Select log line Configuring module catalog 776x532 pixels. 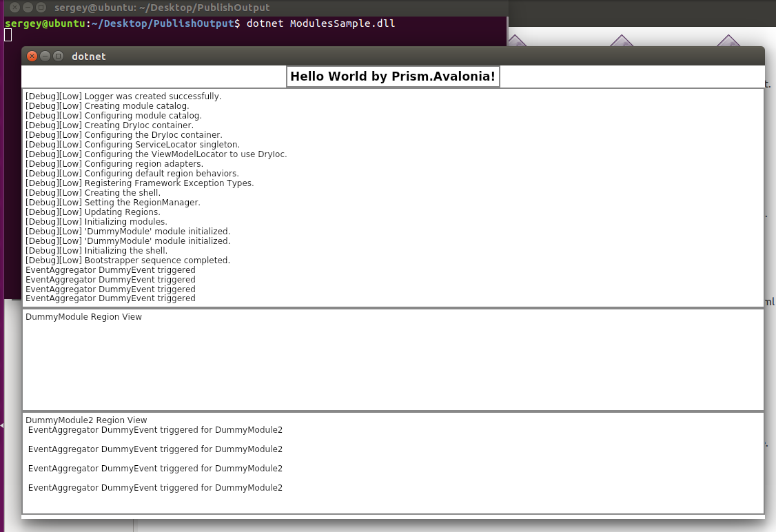click(x=113, y=115)
